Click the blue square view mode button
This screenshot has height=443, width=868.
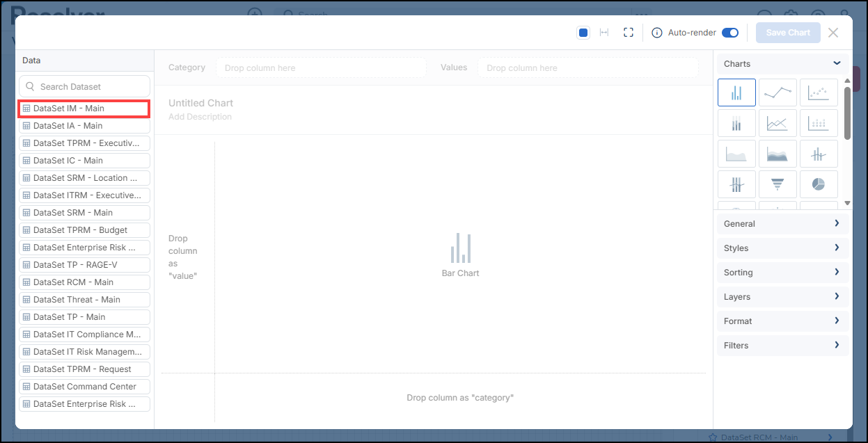pos(583,33)
